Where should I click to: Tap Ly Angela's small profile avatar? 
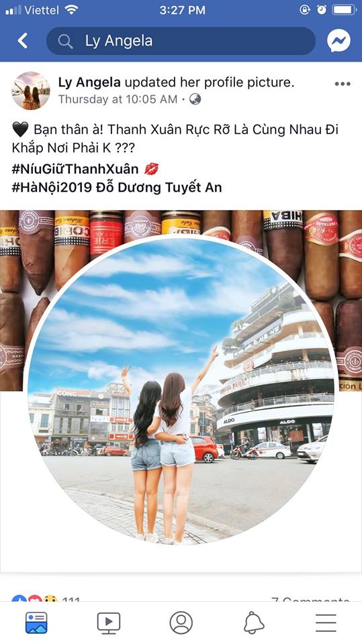point(31,91)
